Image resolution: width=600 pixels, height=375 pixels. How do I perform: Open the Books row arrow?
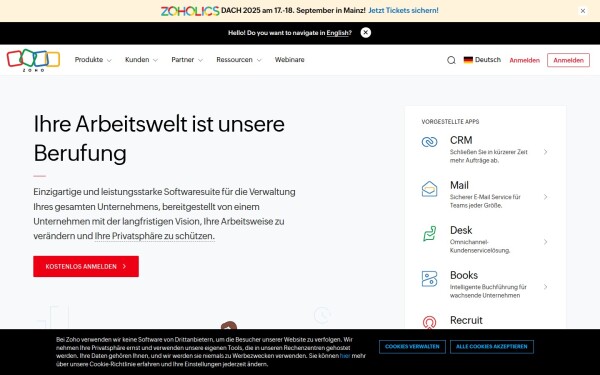tap(546, 287)
